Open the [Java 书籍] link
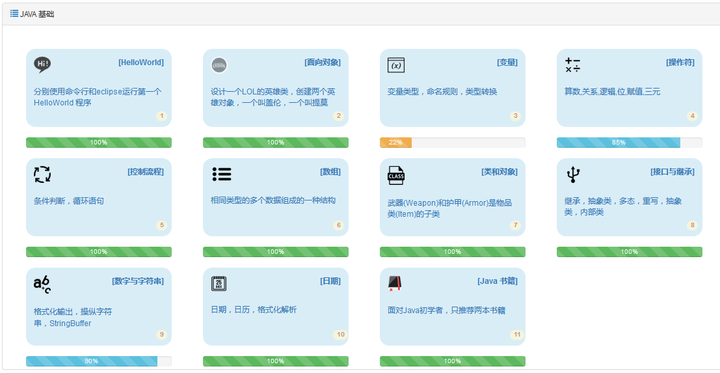 tap(497, 281)
